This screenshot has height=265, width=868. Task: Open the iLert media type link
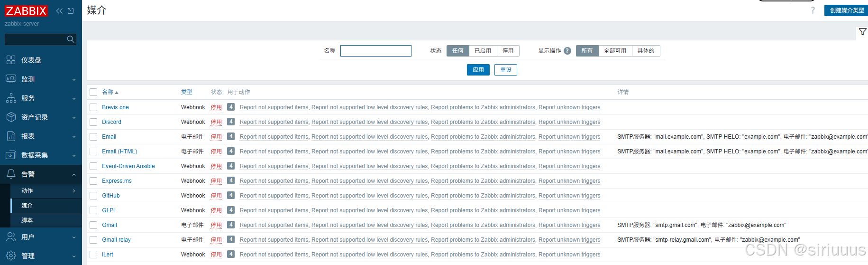[x=108, y=255]
